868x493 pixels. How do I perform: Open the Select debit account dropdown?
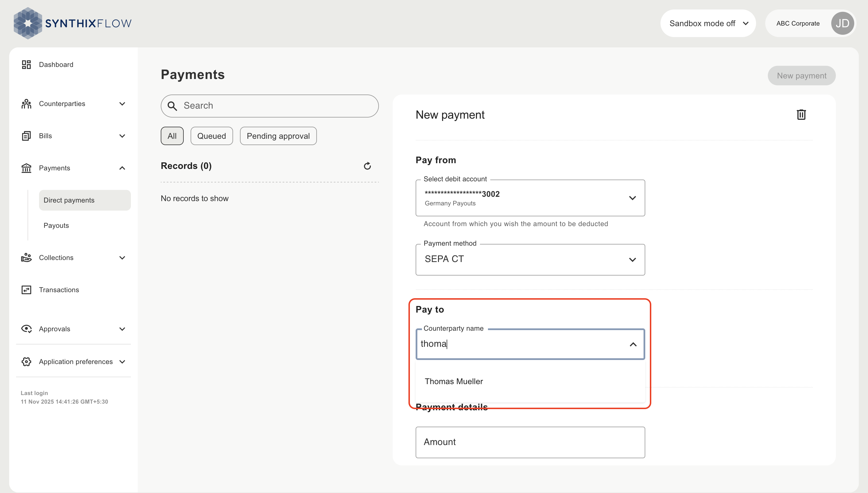(530, 198)
